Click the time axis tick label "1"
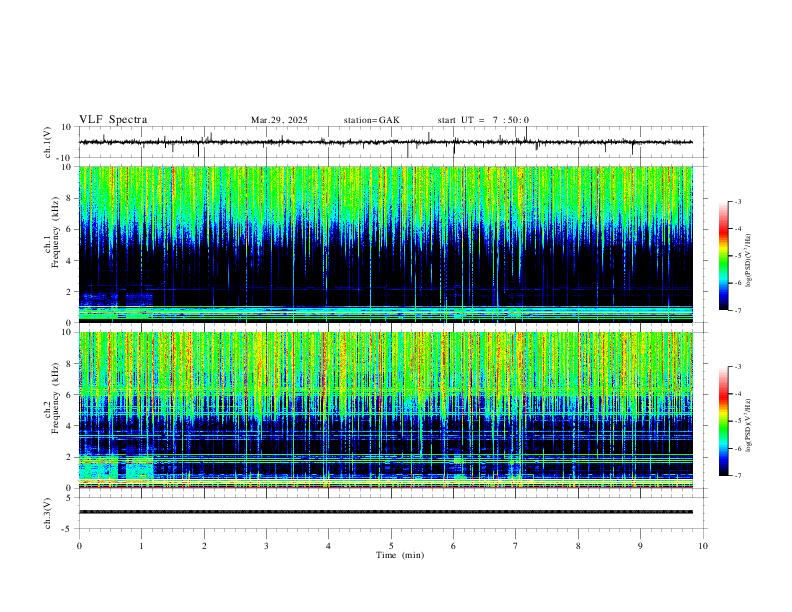 pyautogui.click(x=141, y=546)
